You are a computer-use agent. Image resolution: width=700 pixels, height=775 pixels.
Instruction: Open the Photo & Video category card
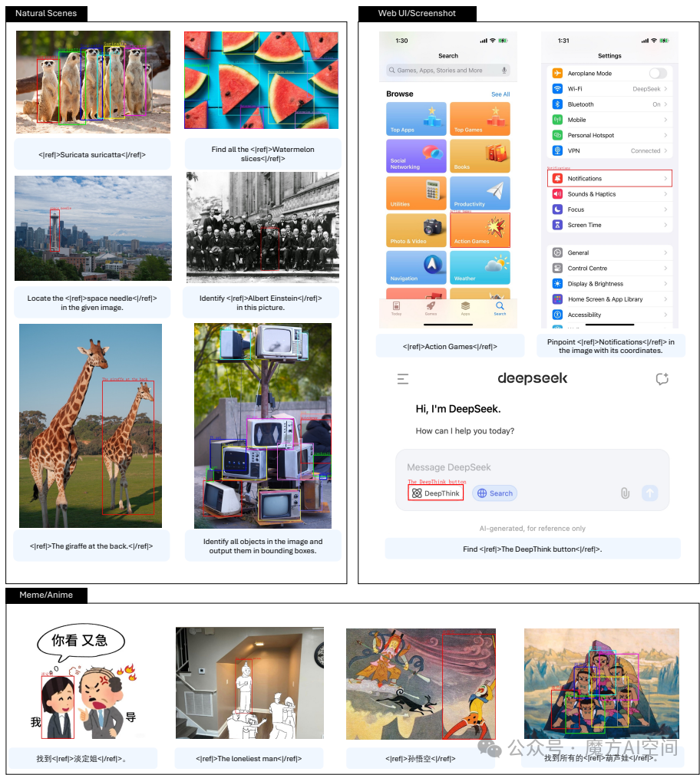(x=416, y=230)
